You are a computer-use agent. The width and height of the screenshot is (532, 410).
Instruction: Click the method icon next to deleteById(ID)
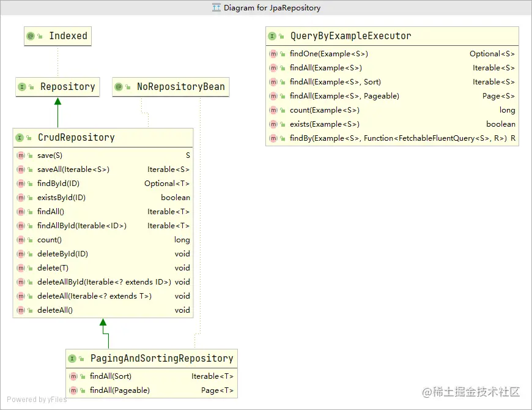[x=21, y=254]
